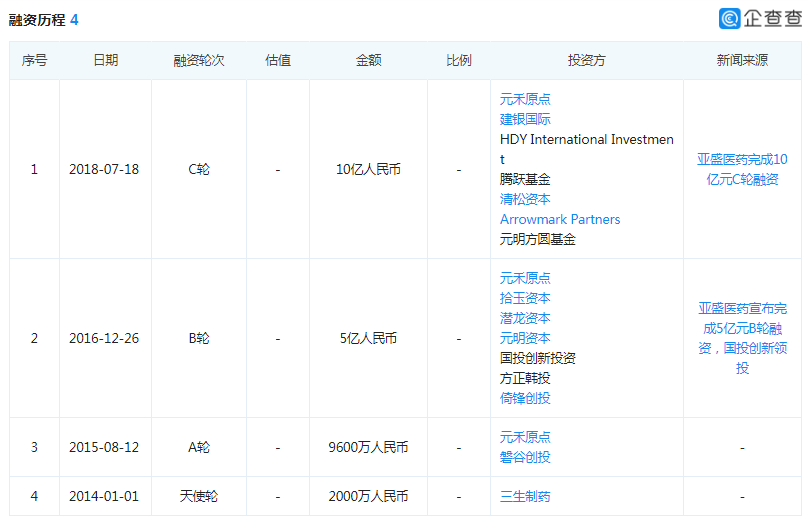Image resolution: width=810 pixels, height=527 pixels.
Task: Select amount cell 9600万人民币
Action: (368, 447)
